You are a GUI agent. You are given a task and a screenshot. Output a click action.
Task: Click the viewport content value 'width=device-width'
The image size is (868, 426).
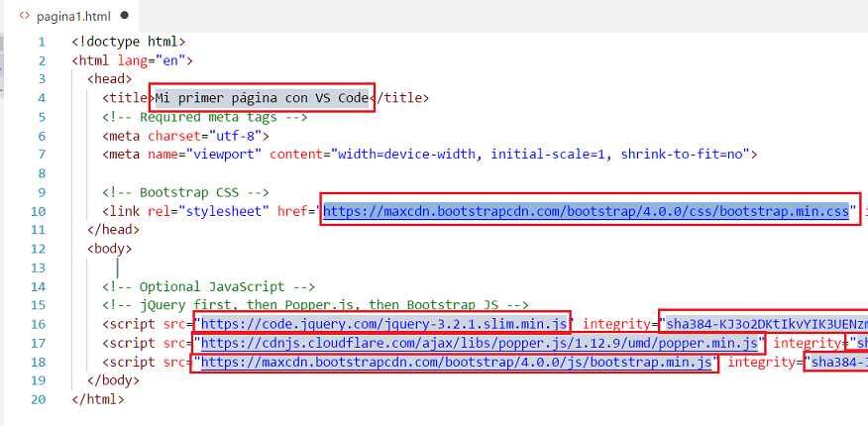[x=406, y=155]
